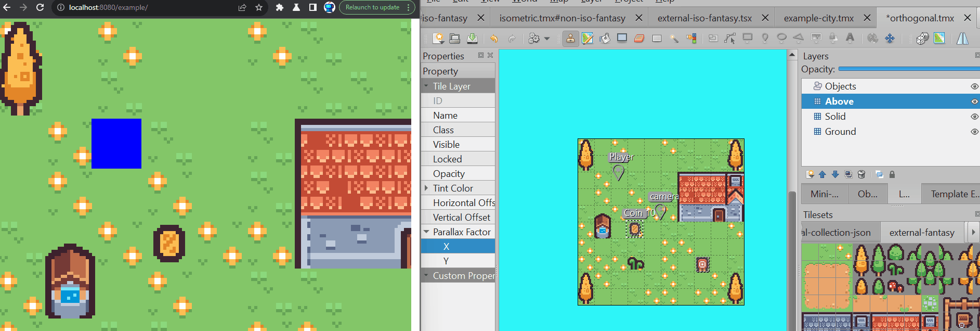Select the Stamp Brush tool
The height and width of the screenshot is (331, 980).
[570, 39]
